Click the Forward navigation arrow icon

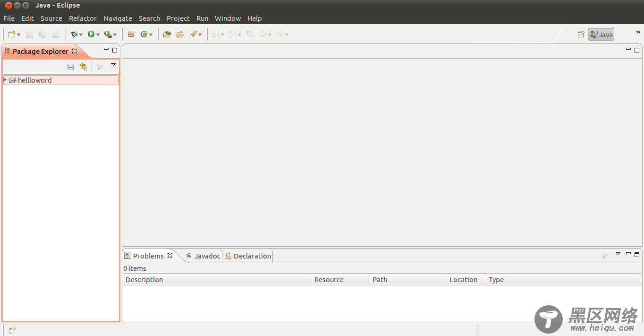[x=280, y=34]
